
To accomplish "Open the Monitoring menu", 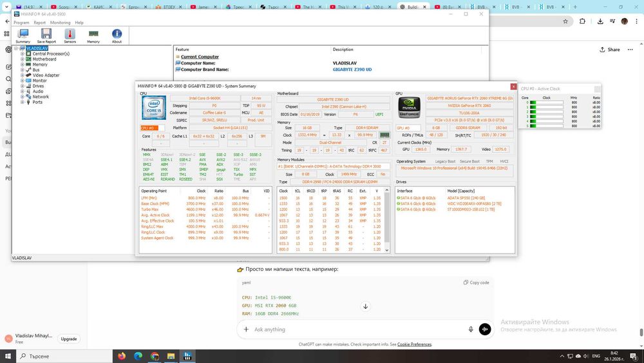I will pyautogui.click(x=61, y=23).
